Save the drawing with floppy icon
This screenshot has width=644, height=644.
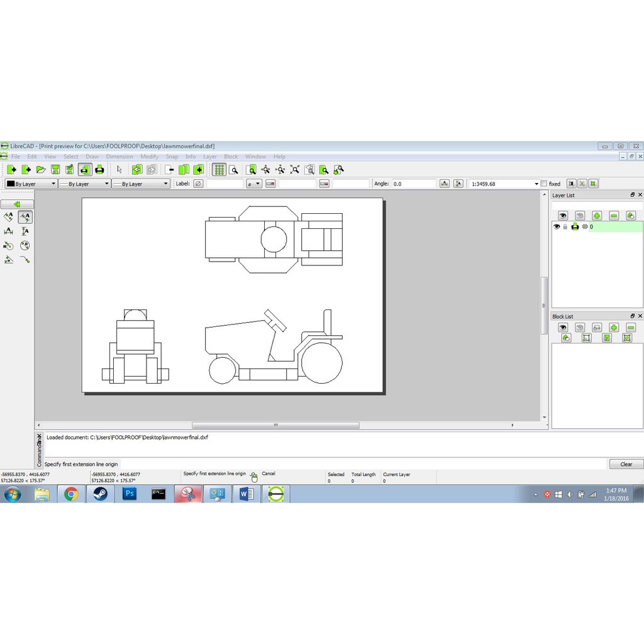point(55,170)
